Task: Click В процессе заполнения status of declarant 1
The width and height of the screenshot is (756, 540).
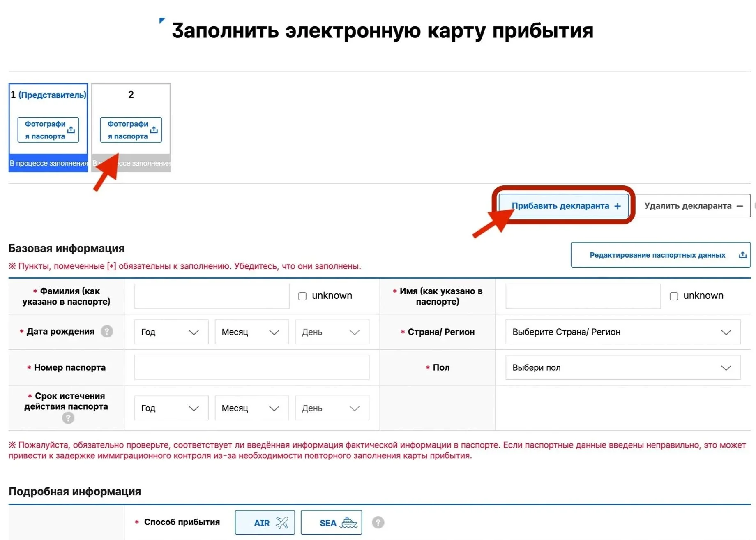Action: pyautogui.click(x=48, y=163)
